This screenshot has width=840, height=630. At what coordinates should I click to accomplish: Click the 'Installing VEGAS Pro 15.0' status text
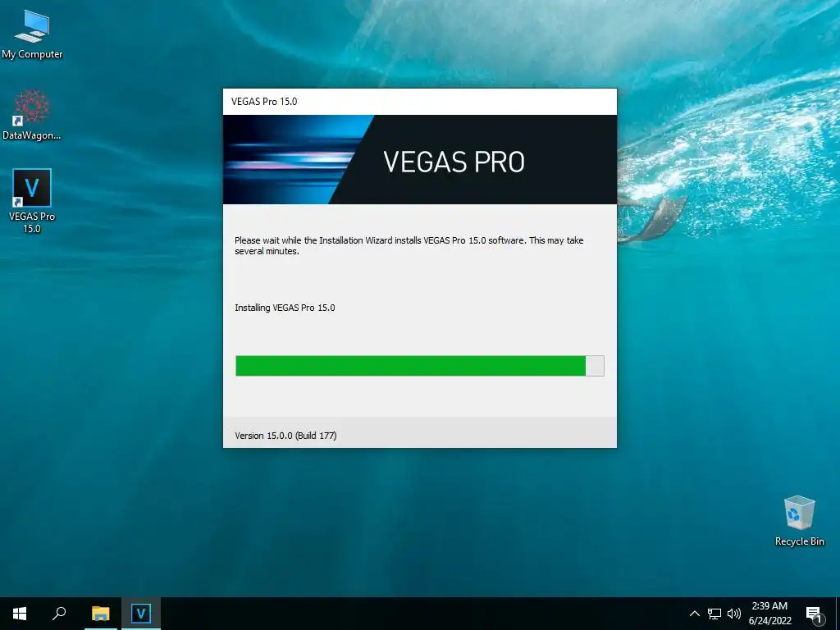pyautogui.click(x=285, y=308)
